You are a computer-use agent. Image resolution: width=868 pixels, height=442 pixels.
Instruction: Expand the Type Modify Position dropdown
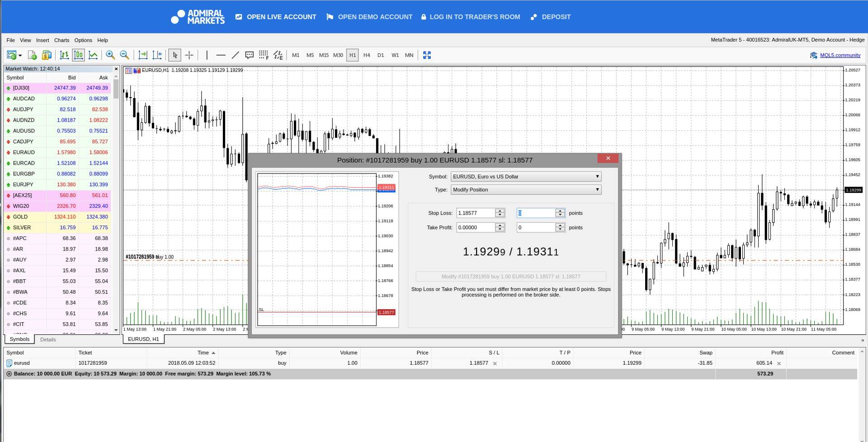[x=526, y=190]
